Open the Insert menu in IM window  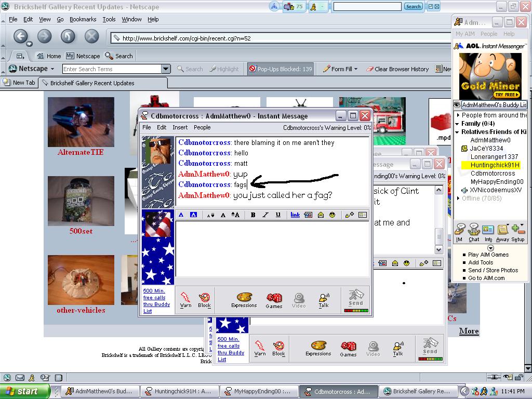(180, 127)
